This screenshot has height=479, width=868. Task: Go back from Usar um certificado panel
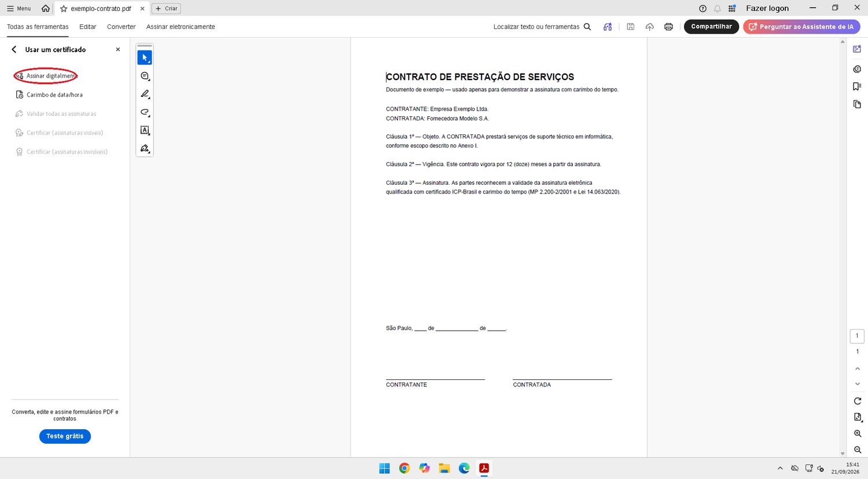click(x=14, y=50)
